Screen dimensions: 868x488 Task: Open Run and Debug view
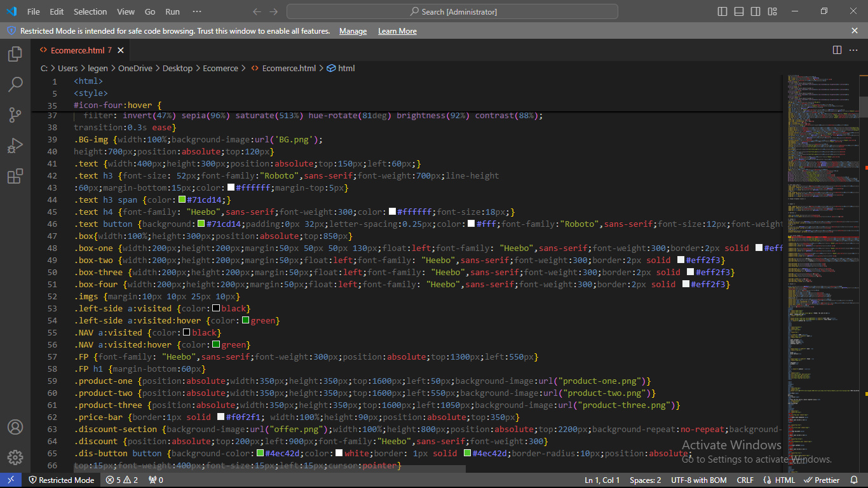pyautogui.click(x=15, y=146)
